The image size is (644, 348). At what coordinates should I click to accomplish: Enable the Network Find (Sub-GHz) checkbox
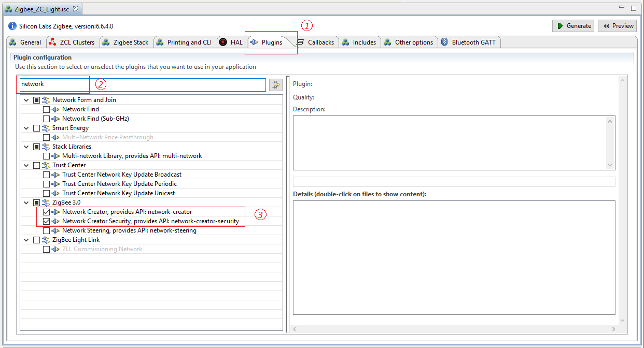[47, 119]
